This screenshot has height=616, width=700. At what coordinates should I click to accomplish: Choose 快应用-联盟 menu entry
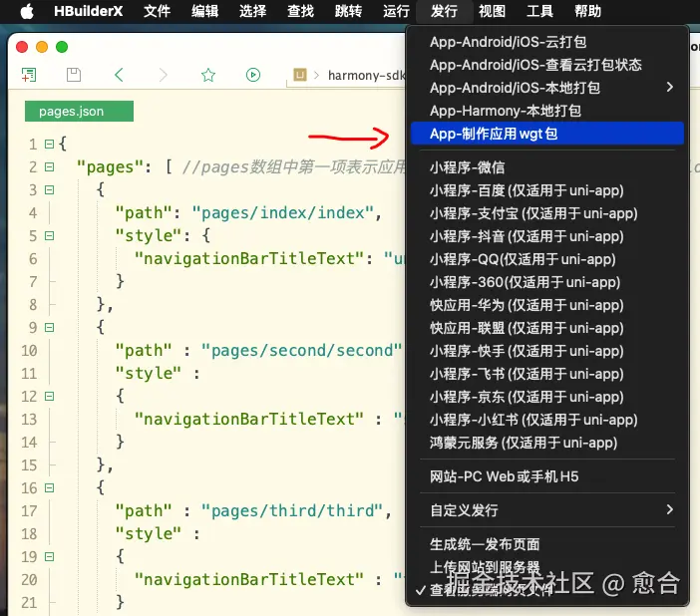click(x=547, y=328)
